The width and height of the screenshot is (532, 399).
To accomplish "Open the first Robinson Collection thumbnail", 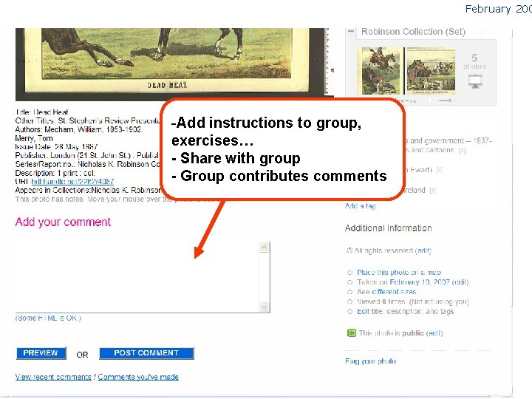I will pyautogui.click(x=381, y=71).
